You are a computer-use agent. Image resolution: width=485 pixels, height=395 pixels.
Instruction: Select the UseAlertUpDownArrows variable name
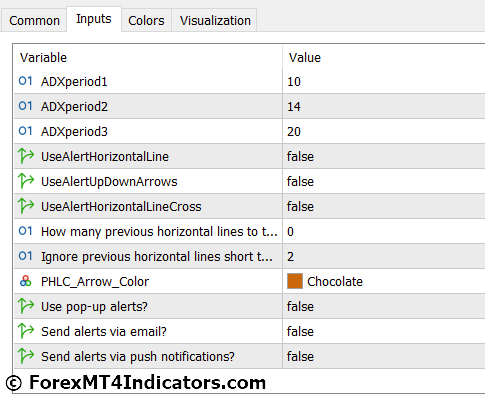coord(109,182)
